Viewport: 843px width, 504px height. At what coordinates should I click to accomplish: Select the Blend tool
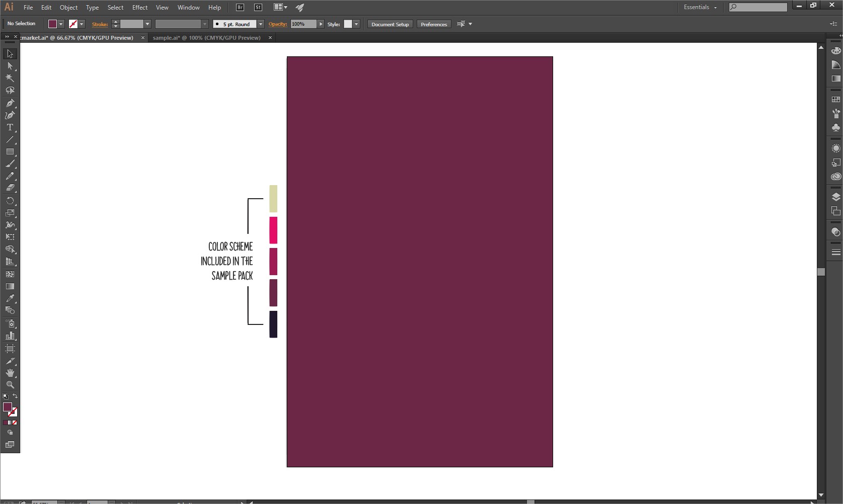pos(10,310)
